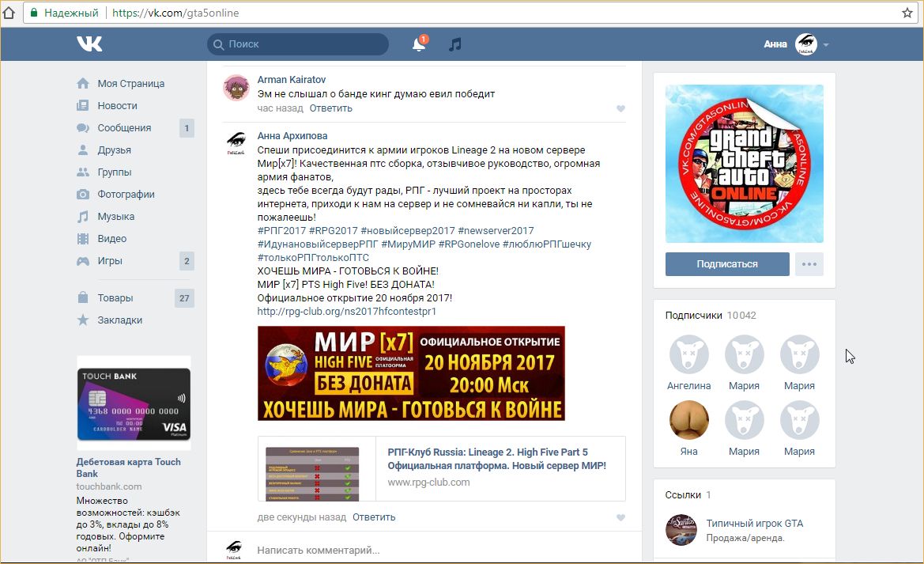Open the three-dots group actions menu
924x564 pixels.
point(809,263)
